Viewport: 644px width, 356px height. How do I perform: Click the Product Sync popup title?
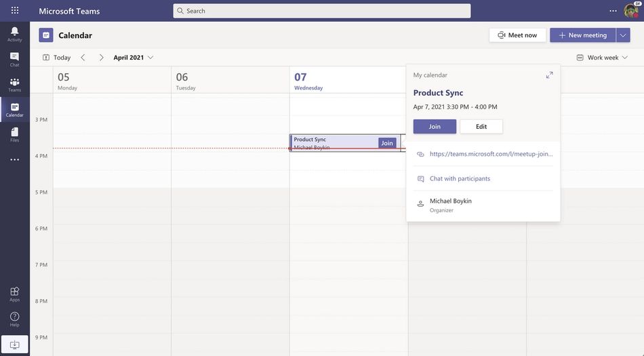[x=438, y=93]
